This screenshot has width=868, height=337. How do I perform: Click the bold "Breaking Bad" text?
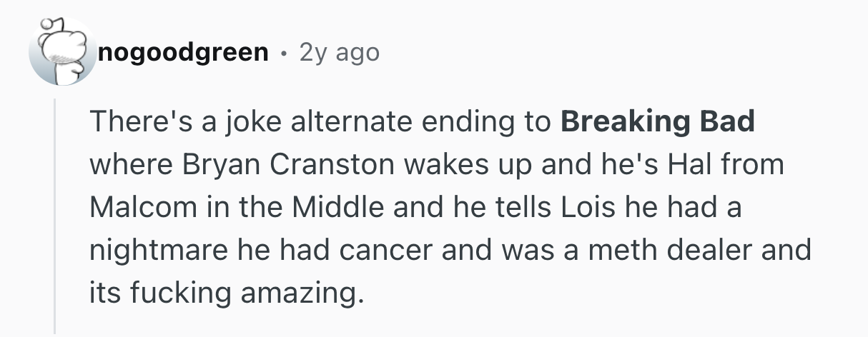coord(658,122)
